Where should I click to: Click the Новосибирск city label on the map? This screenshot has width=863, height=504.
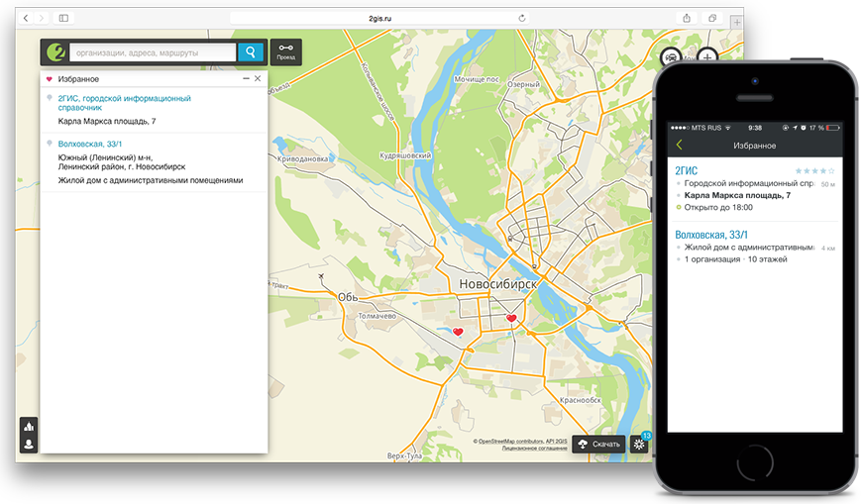497,284
